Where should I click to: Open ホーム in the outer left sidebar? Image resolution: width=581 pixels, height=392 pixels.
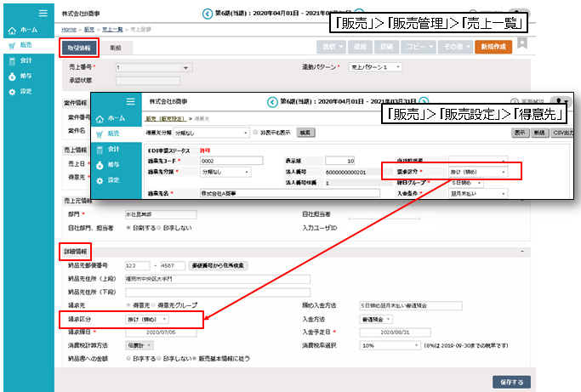tap(25, 30)
